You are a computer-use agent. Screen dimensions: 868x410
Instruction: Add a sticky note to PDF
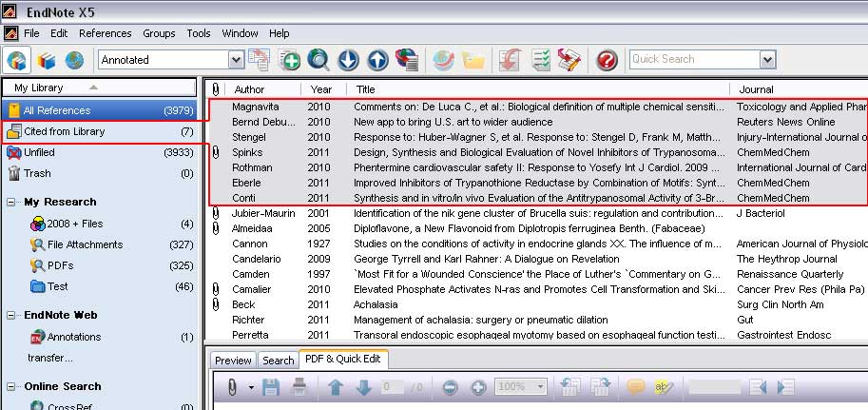[635, 387]
